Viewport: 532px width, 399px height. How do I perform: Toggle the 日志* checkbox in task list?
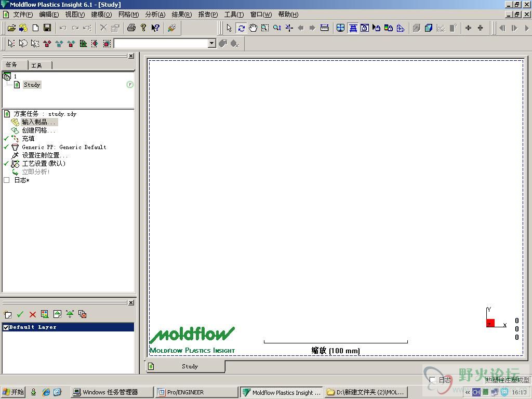click(6, 180)
